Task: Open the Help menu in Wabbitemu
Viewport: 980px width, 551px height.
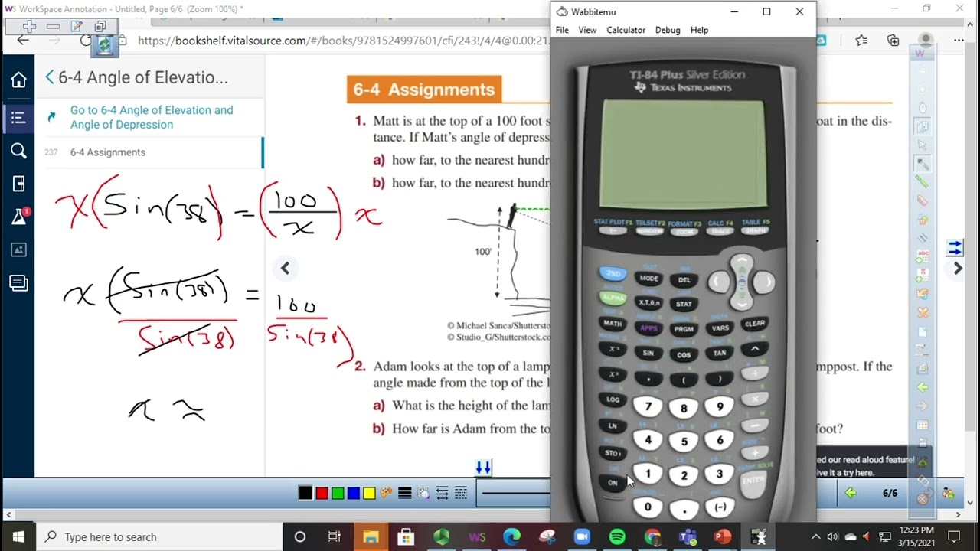Action: [x=699, y=30]
